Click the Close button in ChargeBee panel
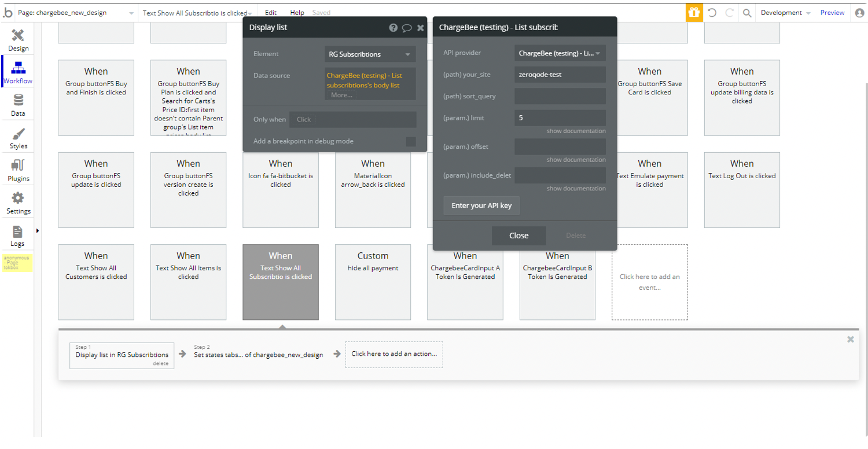The height and width of the screenshot is (449, 868). click(519, 235)
